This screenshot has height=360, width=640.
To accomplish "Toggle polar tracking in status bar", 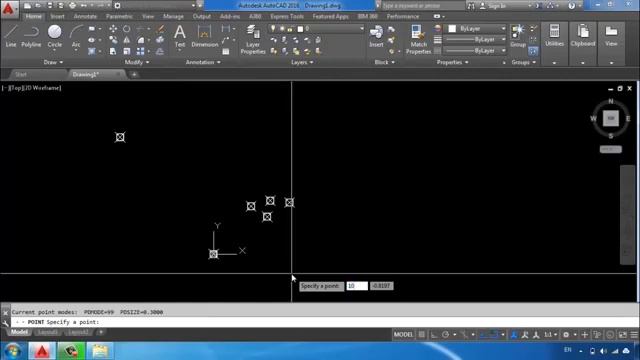I will click(x=445, y=335).
